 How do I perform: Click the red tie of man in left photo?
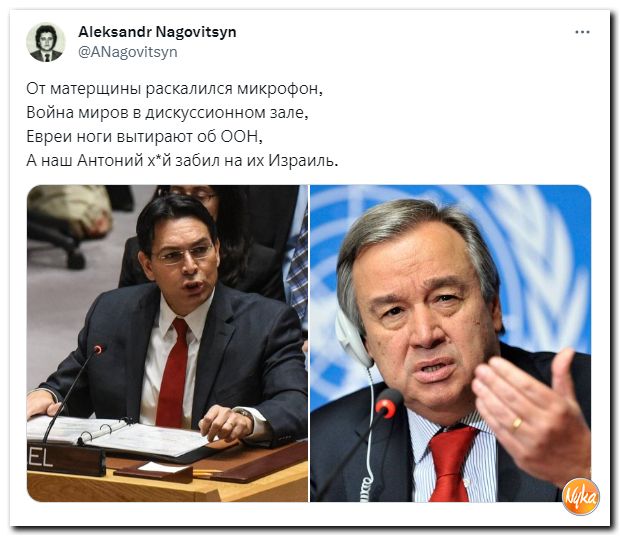[x=172, y=373]
